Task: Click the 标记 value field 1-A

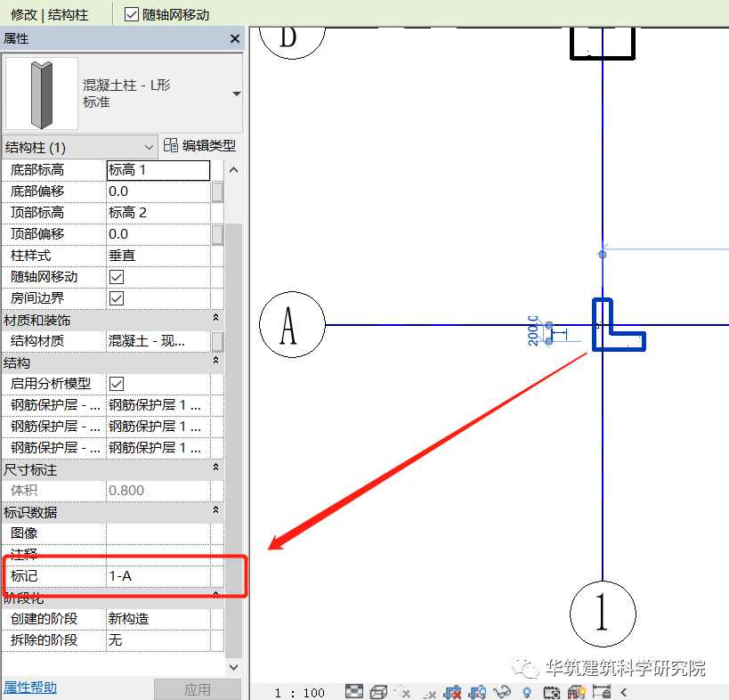Action: click(158, 576)
